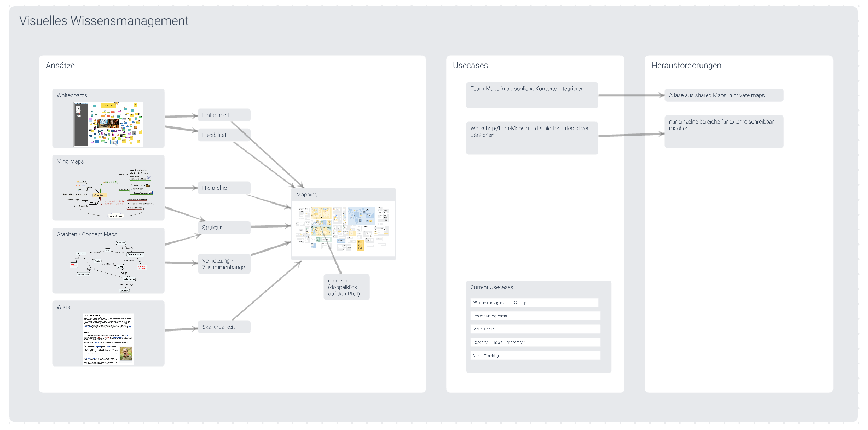Select the Whiteboards card title

point(72,95)
